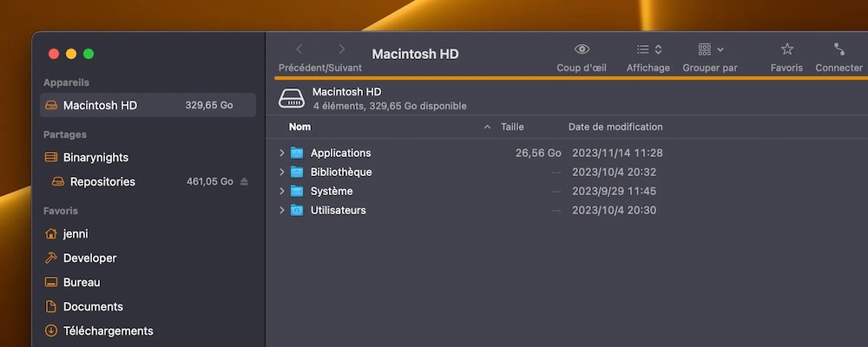Eject the Repositories volume

(x=244, y=182)
